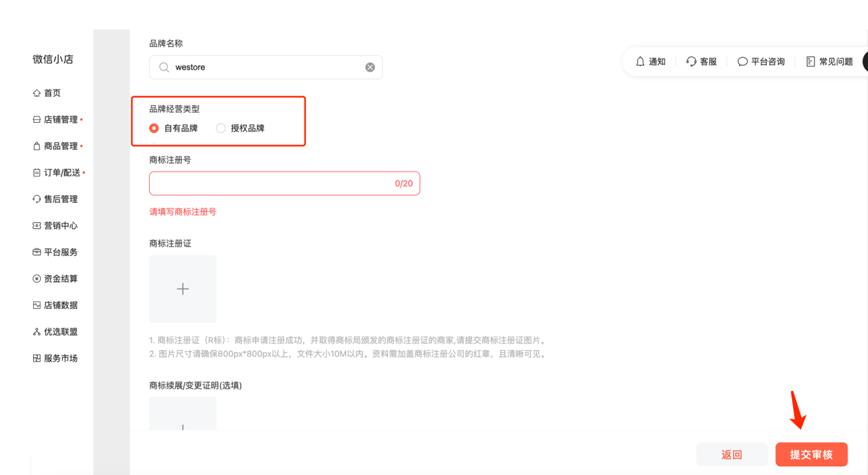Open 营销中心 marketing center
The width and height of the screenshot is (868, 475).
(60, 225)
